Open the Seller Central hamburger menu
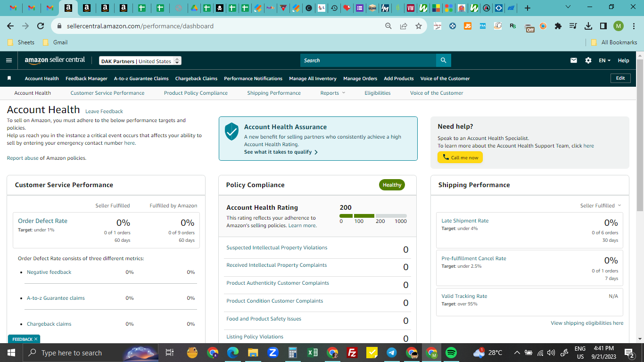Image resolution: width=644 pixels, height=362 pixels. click(8, 60)
